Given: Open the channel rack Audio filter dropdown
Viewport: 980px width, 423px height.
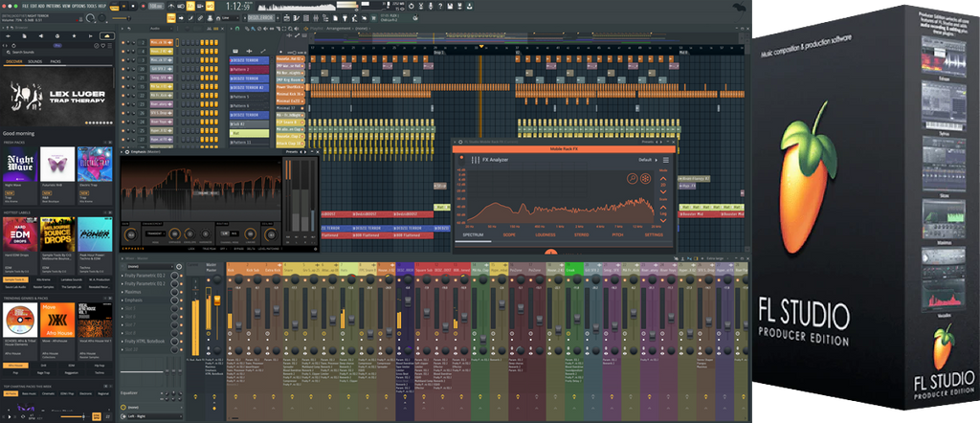Looking at the screenshot, I should point(161,28).
